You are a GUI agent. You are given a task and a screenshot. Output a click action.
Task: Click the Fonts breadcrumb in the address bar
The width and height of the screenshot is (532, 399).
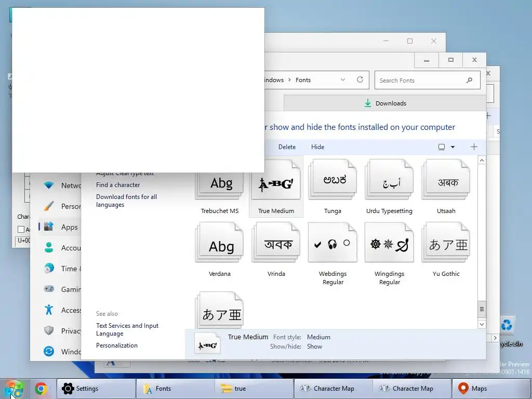click(x=303, y=80)
